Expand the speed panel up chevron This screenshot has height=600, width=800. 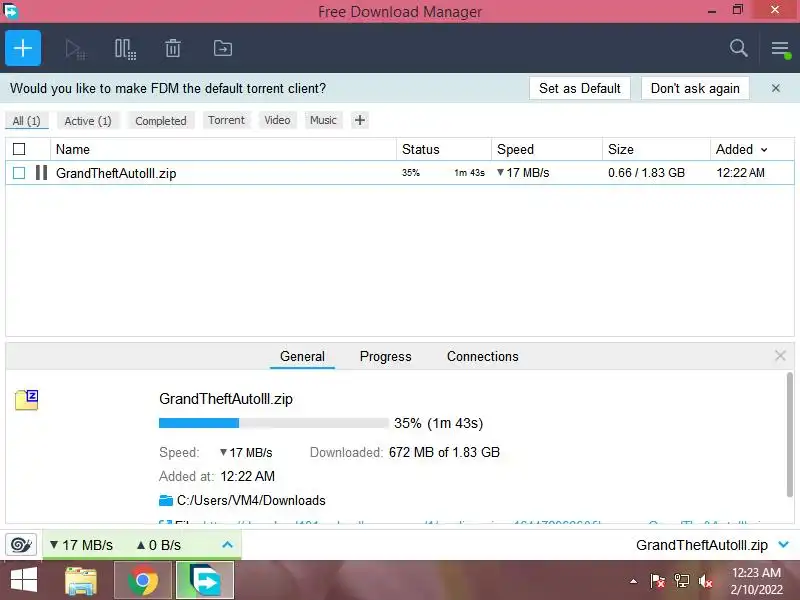[x=228, y=545]
